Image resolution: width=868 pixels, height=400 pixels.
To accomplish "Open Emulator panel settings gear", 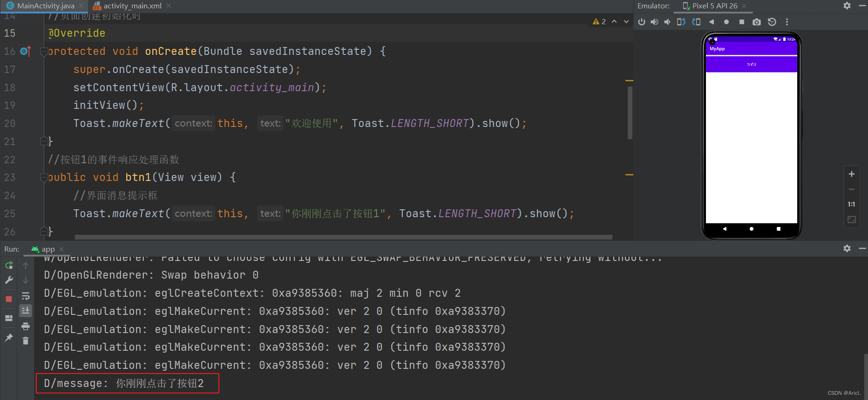I will (847, 6).
